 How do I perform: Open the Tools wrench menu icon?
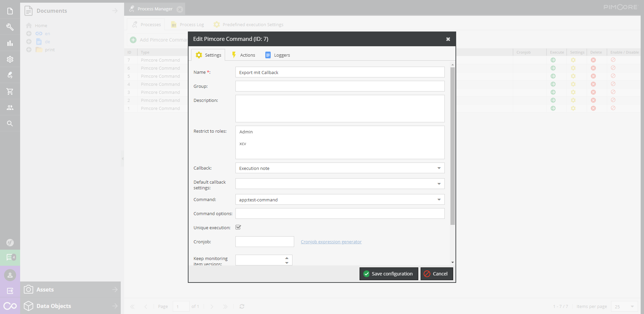point(10,27)
